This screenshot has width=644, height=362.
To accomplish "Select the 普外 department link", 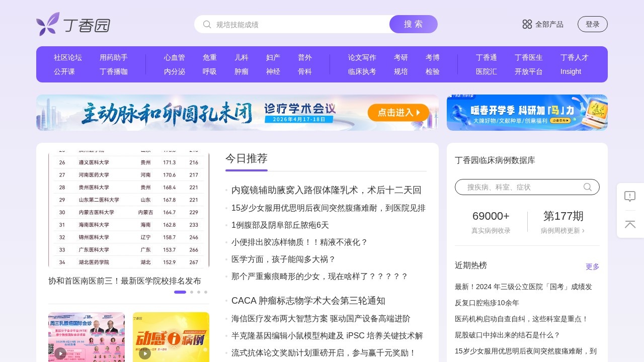I will [305, 57].
